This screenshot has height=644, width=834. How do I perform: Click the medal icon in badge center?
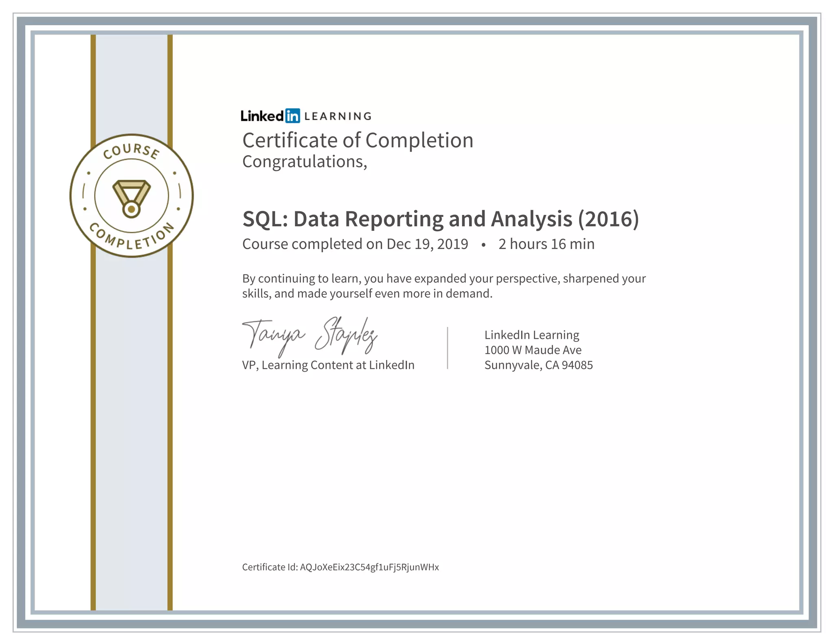pyautogui.click(x=131, y=198)
